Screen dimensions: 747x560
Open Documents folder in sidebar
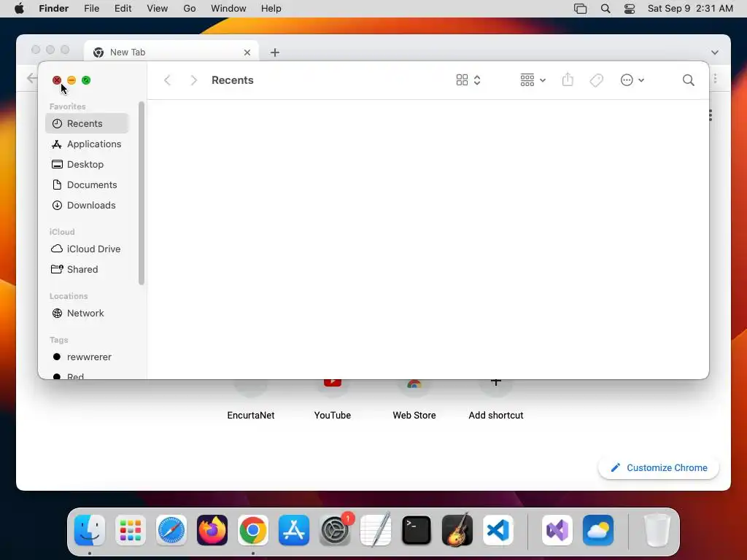(87, 184)
